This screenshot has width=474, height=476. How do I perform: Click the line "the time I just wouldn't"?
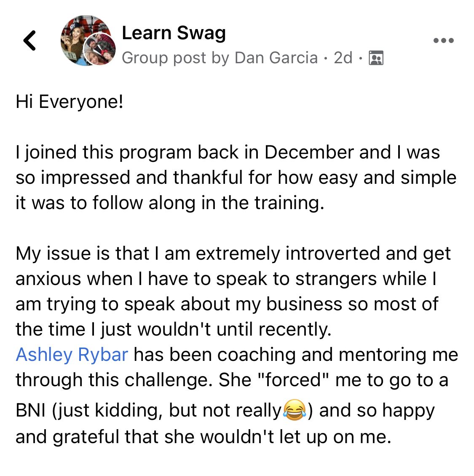tap(173, 329)
